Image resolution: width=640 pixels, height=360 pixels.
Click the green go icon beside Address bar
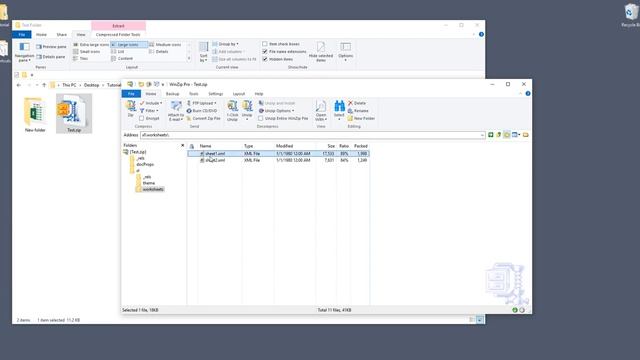pos(491,135)
